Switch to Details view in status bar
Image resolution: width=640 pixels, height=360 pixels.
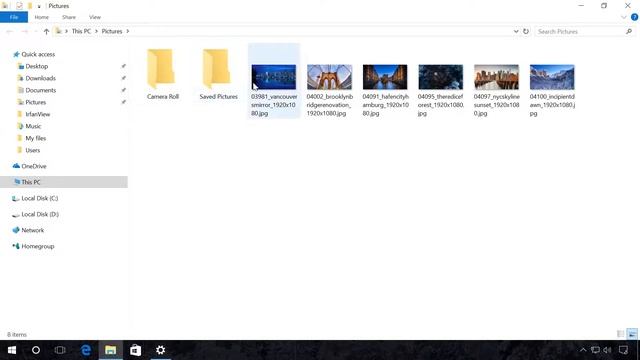(620, 334)
